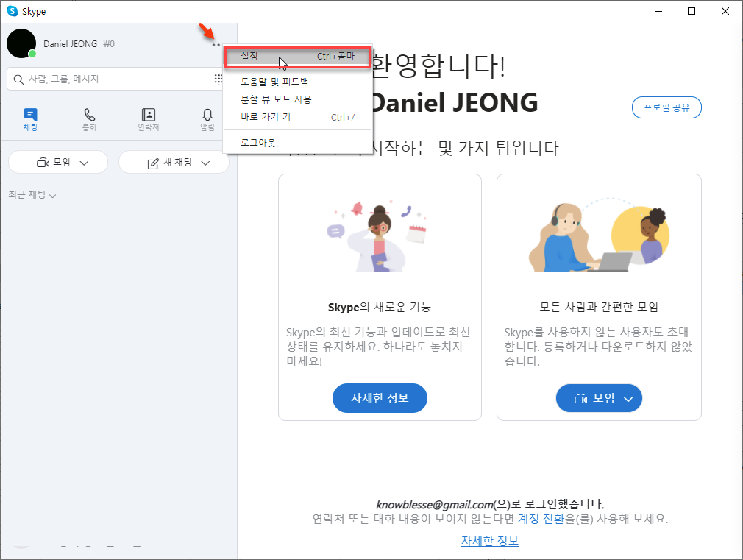Close the Skype window
Screen dimensions: 743x560
(x=725, y=11)
